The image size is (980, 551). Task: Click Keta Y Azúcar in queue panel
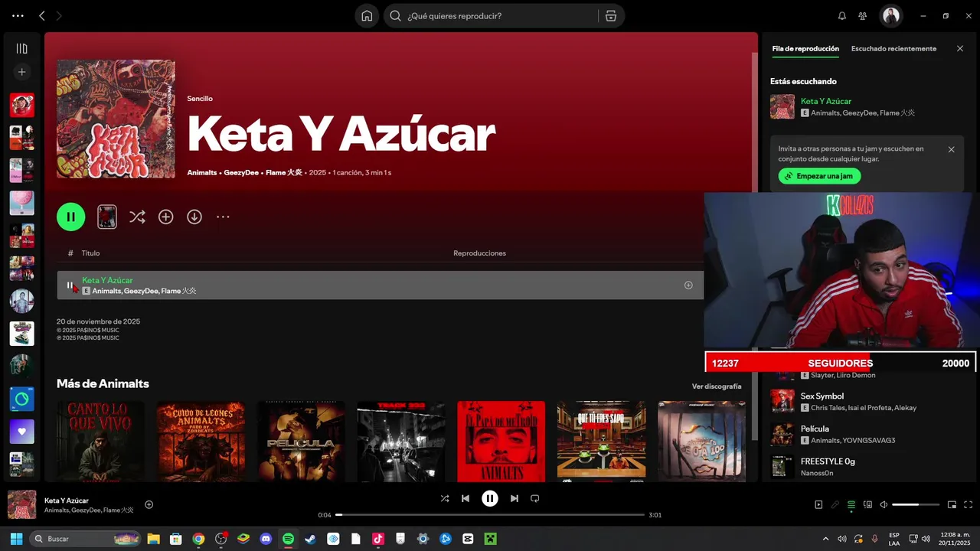pyautogui.click(x=826, y=101)
